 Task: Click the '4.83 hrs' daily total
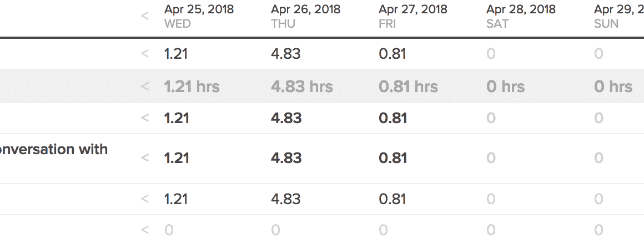click(301, 87)
